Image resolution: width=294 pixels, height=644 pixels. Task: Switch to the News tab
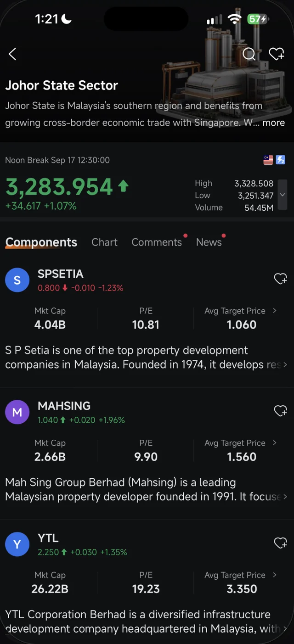tap(209, 242)
